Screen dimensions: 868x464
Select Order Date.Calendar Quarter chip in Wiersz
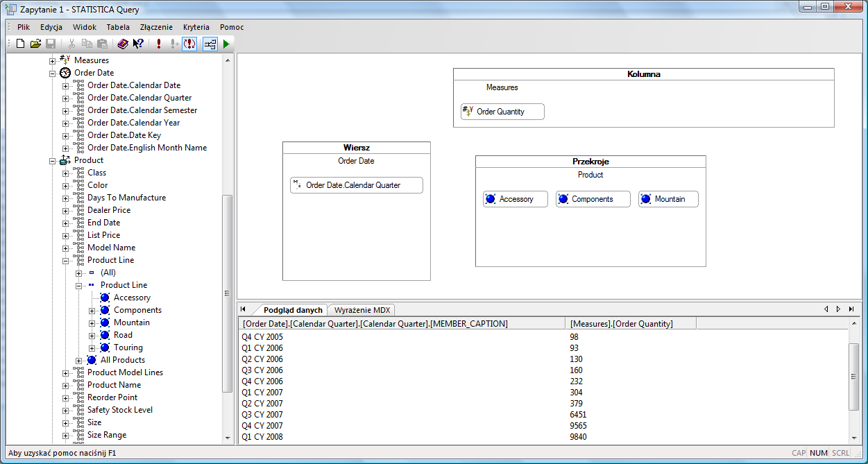(x=357, y=185)
